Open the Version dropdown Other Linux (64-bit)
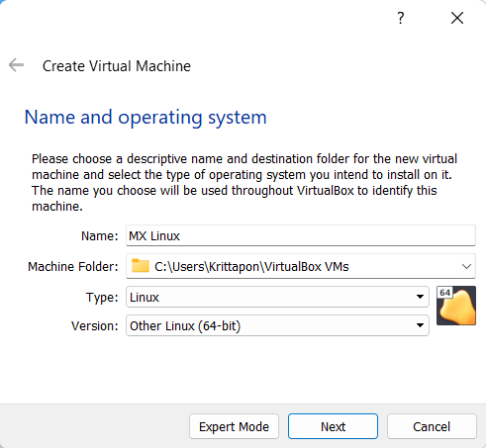 tap(277, 325)
